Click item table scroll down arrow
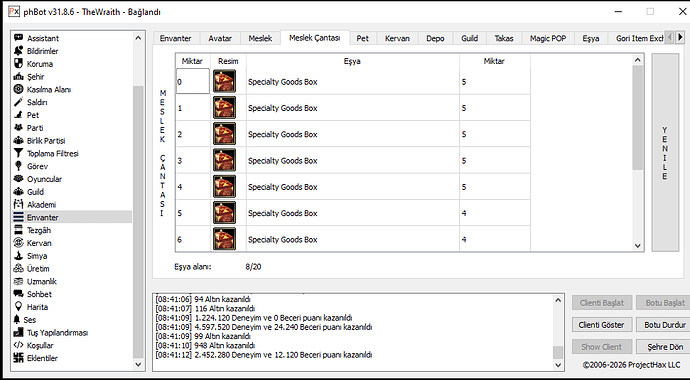690x380 pixels. coord(638,246)
